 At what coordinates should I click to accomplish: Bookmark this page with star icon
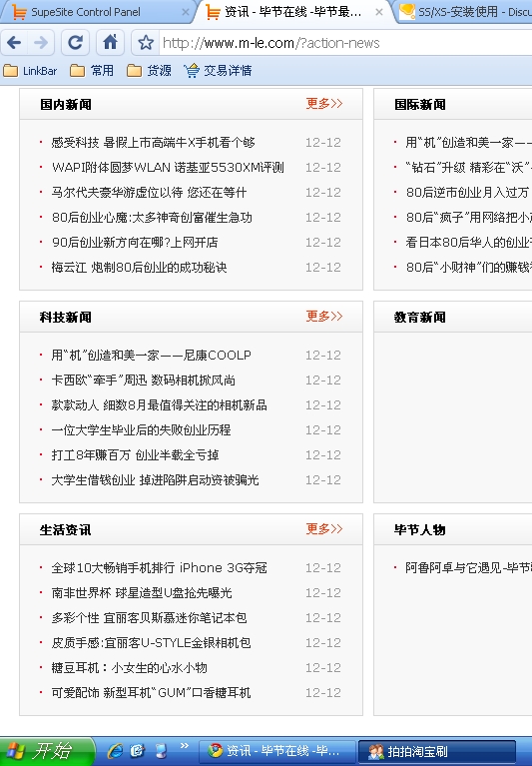point(146,43)
